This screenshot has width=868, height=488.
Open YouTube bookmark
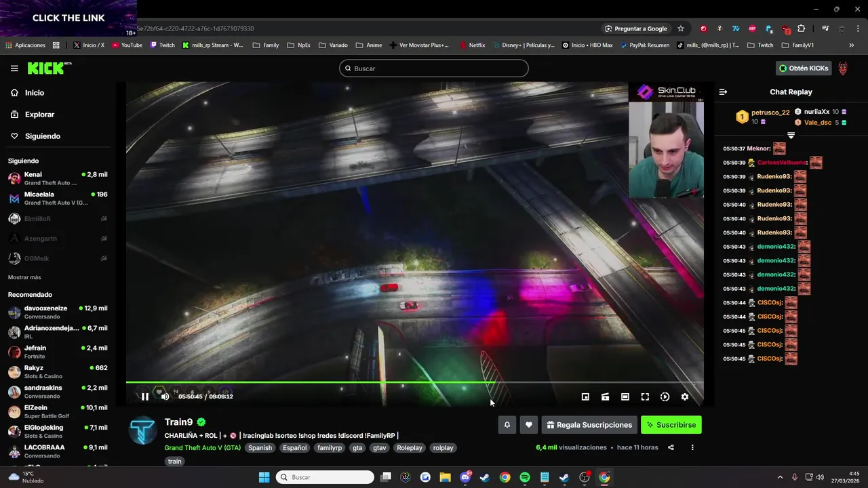point(127,45)
